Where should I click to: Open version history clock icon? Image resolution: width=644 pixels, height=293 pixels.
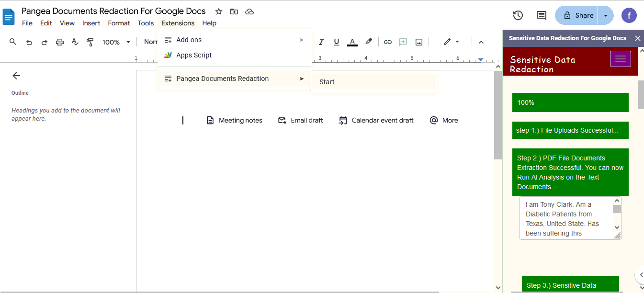[518, 15]
